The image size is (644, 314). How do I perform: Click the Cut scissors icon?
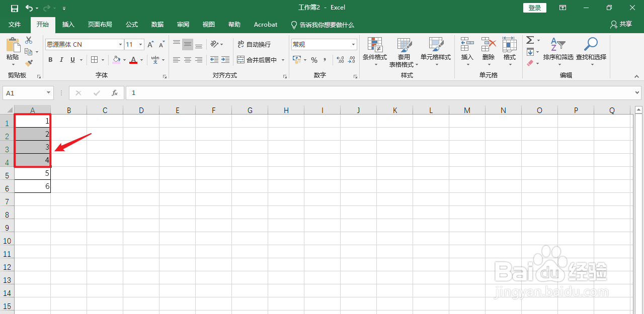coord(29,40)
